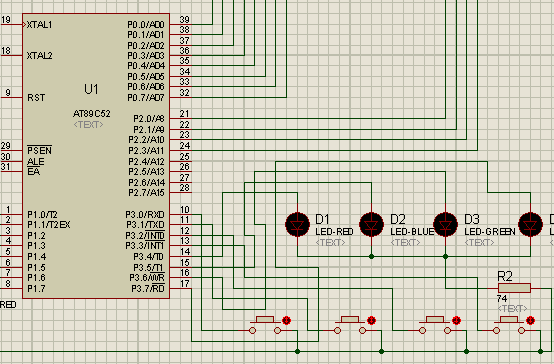Toggle red latch dot on rightmost button
554x364 pixels.
pos(530,321)
